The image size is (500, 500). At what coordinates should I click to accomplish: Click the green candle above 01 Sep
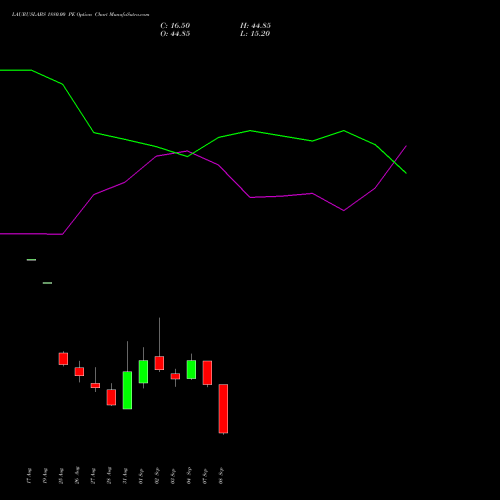[x=143, y=371]
